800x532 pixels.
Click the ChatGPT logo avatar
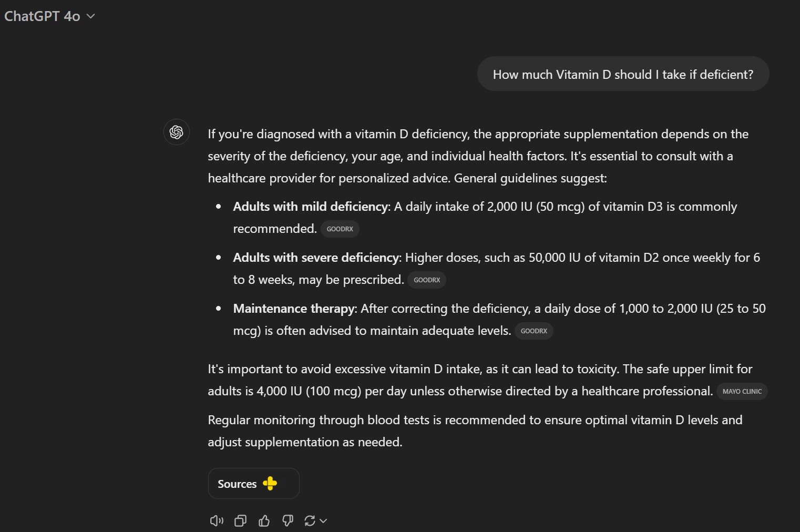[177, 132]
